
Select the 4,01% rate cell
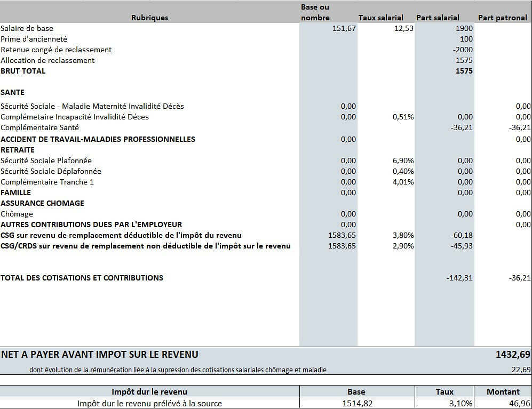pyautogui.click(x=403, y=182)
